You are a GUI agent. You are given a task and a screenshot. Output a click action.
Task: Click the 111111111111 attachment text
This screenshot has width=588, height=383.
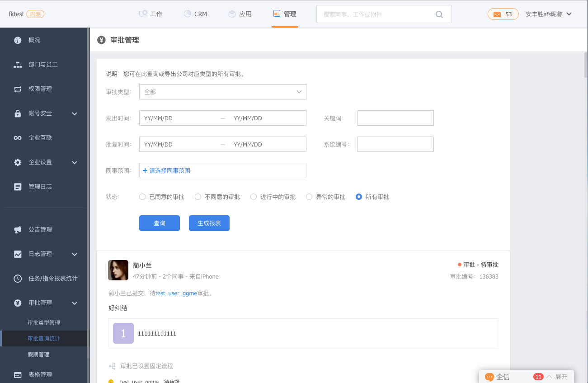[157, 334]
